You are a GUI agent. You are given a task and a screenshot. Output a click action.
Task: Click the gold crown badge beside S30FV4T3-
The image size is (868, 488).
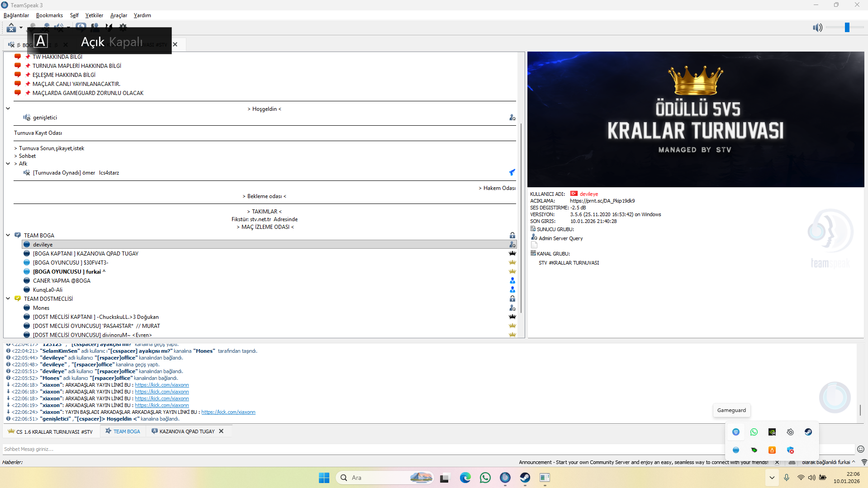[512, 262]
